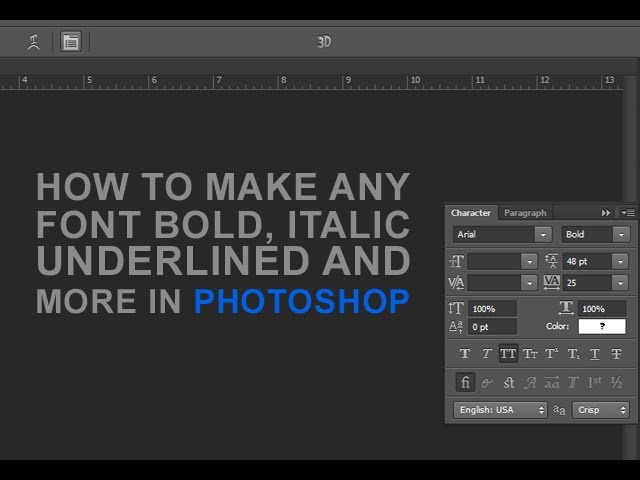The image size is (640, 480).
Task: Click the tracking value 25 field
Action: [587, 283]
